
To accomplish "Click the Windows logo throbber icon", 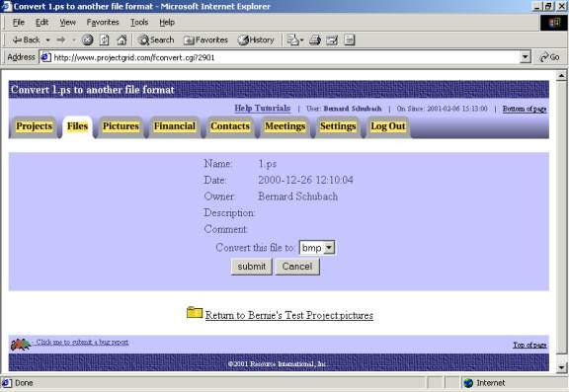I will tap(553, 23).
